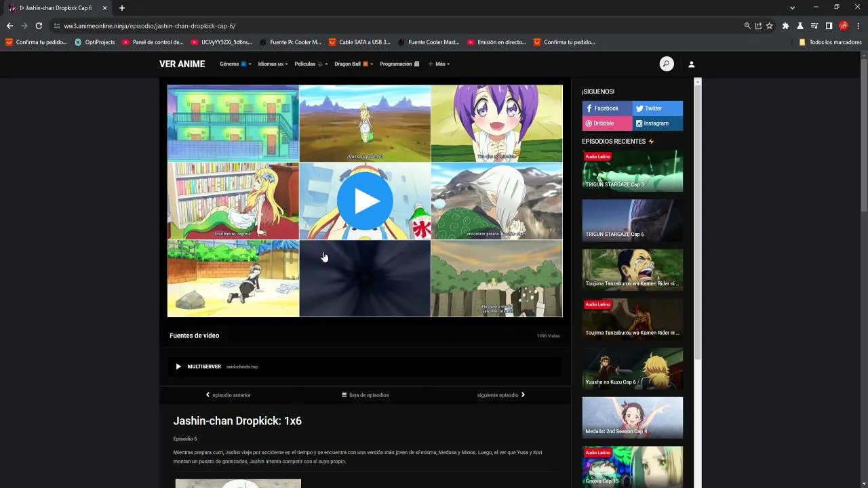The width and height of the screenshot is (868, 488).
Task: Open a new browser tab
Action: tap(122, 8)
